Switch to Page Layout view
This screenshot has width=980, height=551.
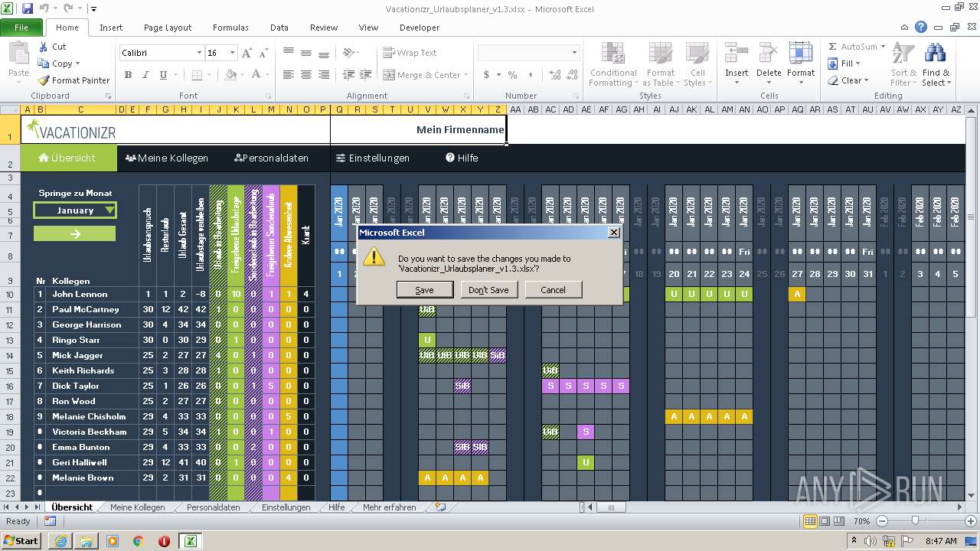824,521
